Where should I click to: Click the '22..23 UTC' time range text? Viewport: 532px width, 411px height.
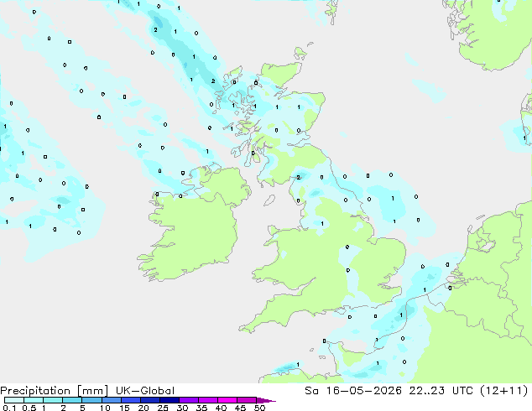coord(441,391)
